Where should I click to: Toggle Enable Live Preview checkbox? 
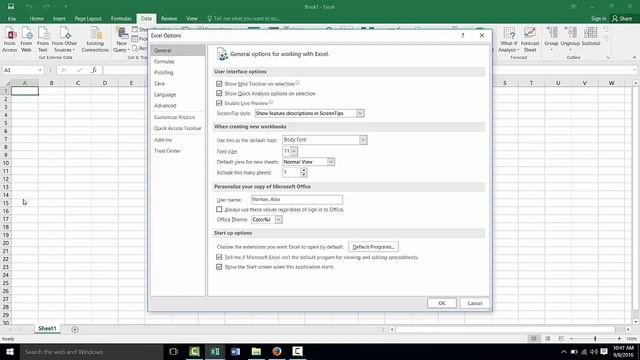[219, 103]
